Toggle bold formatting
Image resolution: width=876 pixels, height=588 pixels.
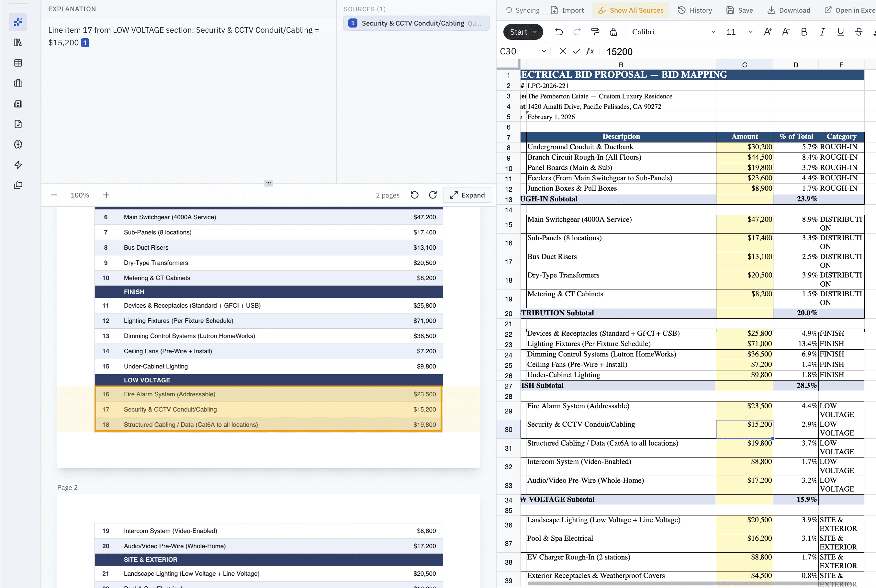click(x=804, y=32)
